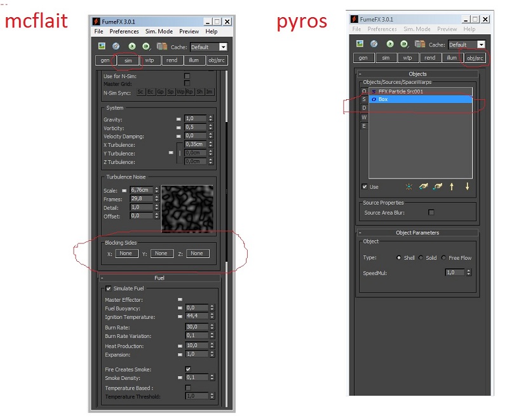Toggle the Master Grid checkbox
The image size is (507, 420).
pyautogui.click(x=187, y=83)
